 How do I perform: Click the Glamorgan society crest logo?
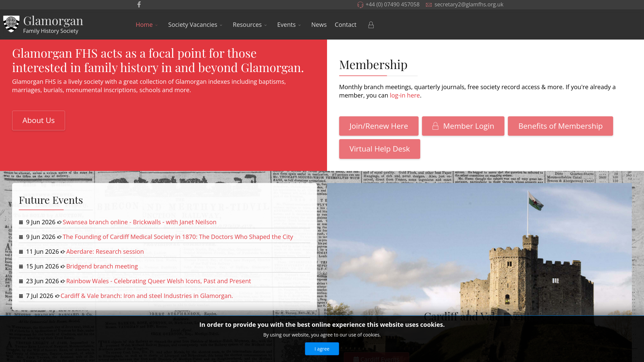(11, 24)
